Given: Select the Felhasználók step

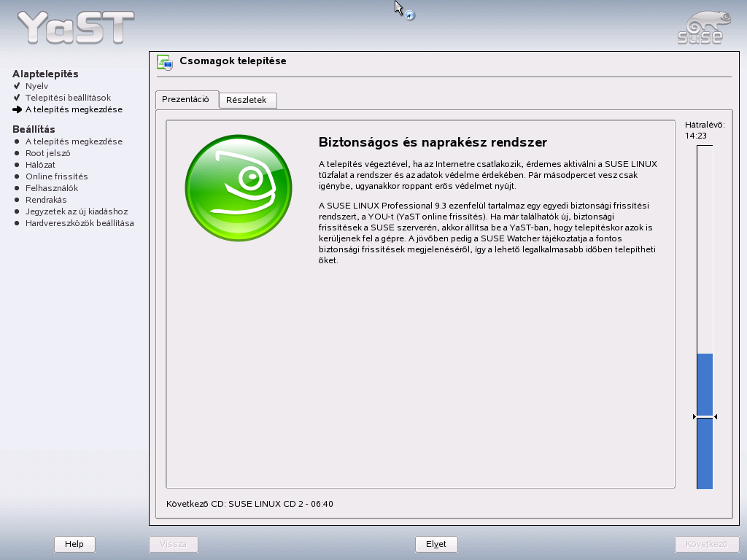Looking at the screenshot, I should [x=52, y=188].
